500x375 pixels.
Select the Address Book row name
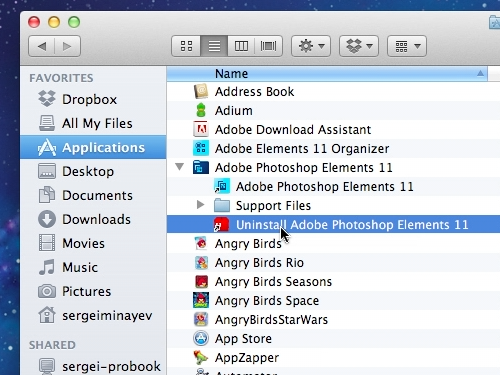[255, 92]
